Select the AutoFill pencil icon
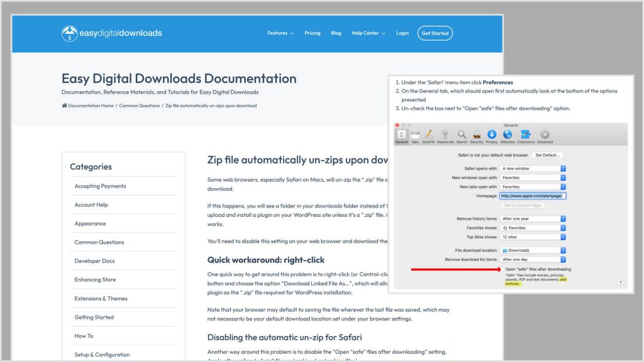 point(428,135)
